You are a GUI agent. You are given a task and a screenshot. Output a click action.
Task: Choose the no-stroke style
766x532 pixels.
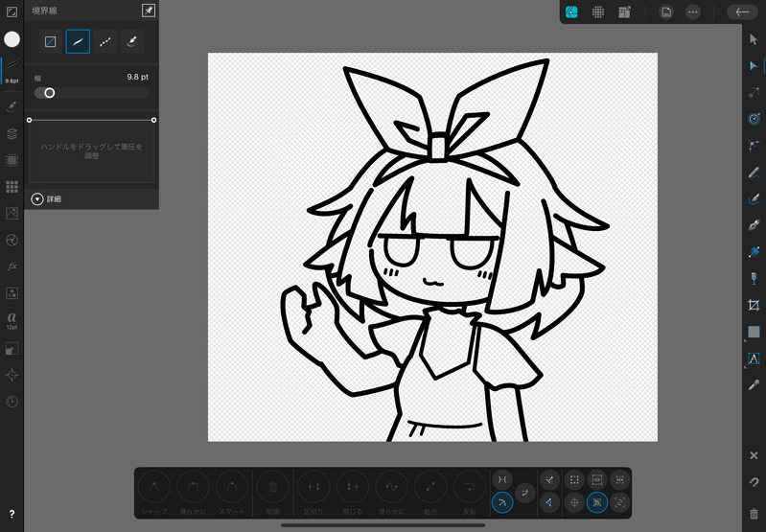coord(50,41)
